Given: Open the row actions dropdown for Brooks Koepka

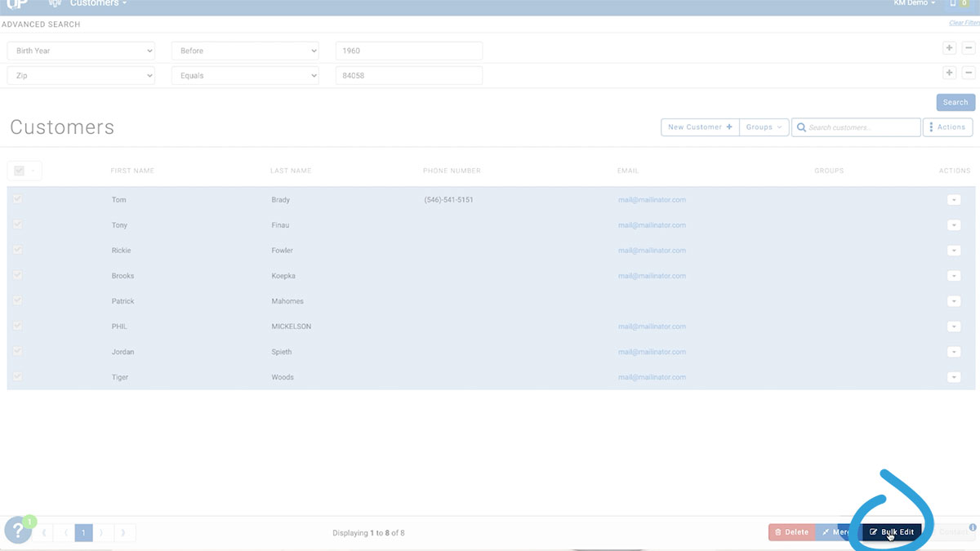Looking at the screenshot, I should (x=954, y=276).
